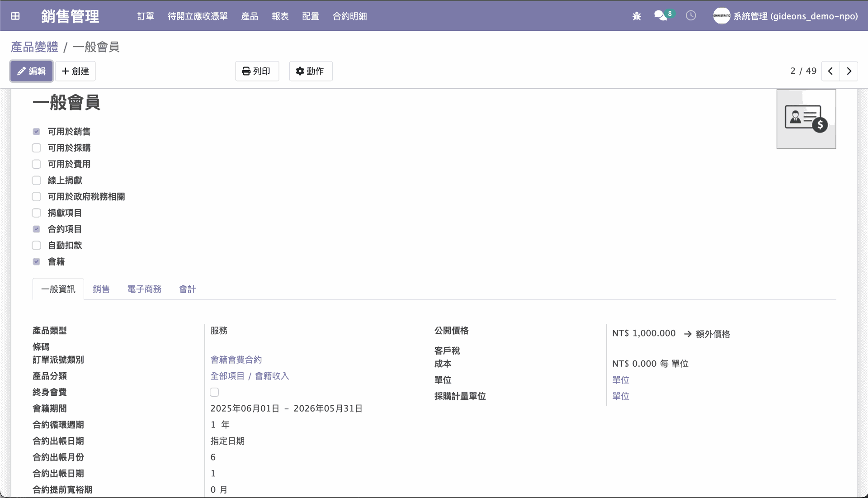Switch to the 會計 tab

[x=187, y=289]
